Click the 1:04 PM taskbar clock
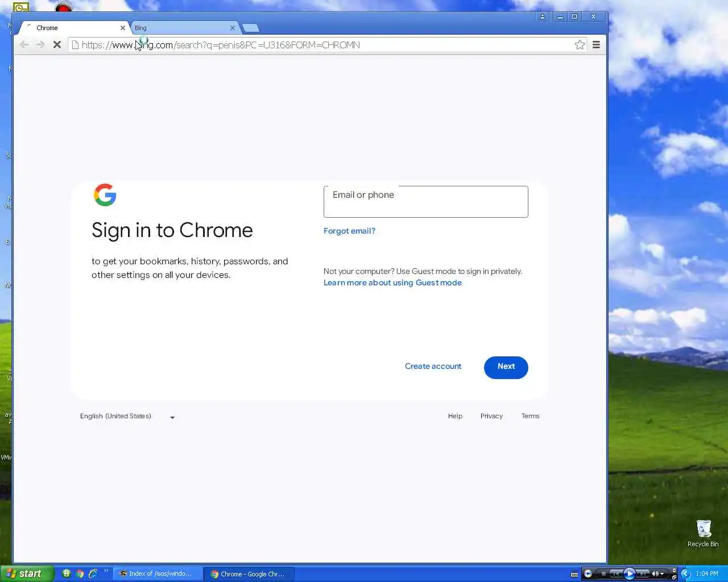The image size is (728, 582). [707, 573]
